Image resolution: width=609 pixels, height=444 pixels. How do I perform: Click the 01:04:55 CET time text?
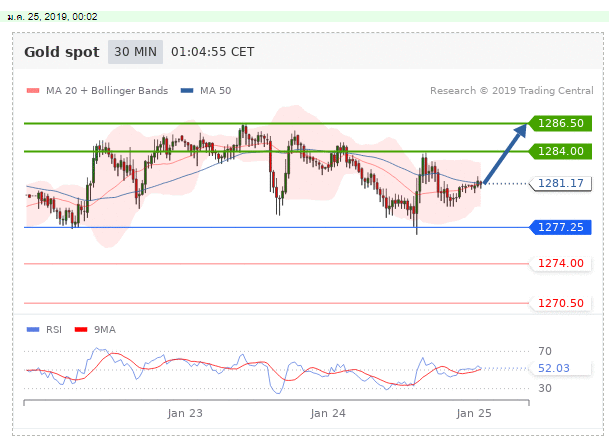tap(212, 52)
